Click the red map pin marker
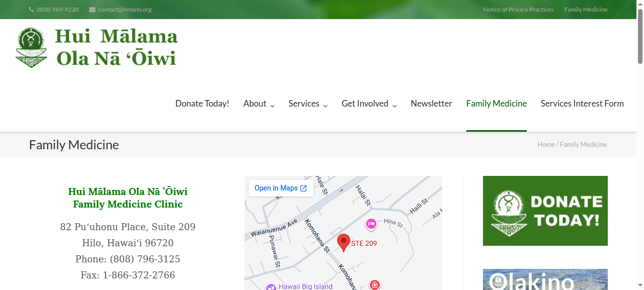 tap(344, 243)
